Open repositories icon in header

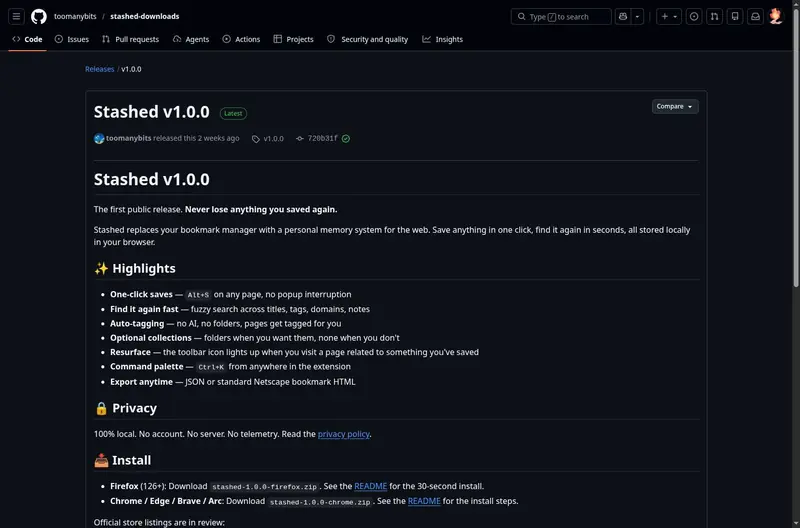735,16
